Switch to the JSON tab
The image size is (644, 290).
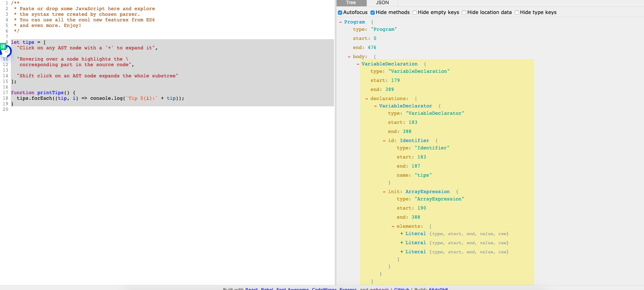(x=382, y=3)
